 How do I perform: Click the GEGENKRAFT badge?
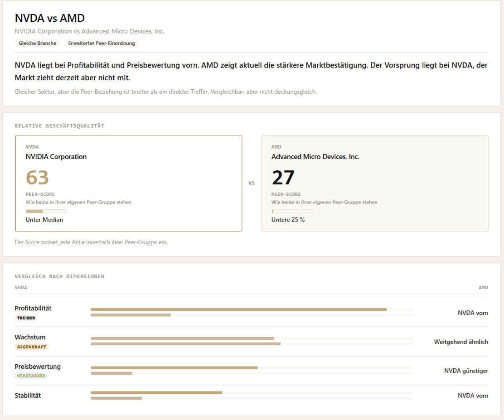point(32,347)
